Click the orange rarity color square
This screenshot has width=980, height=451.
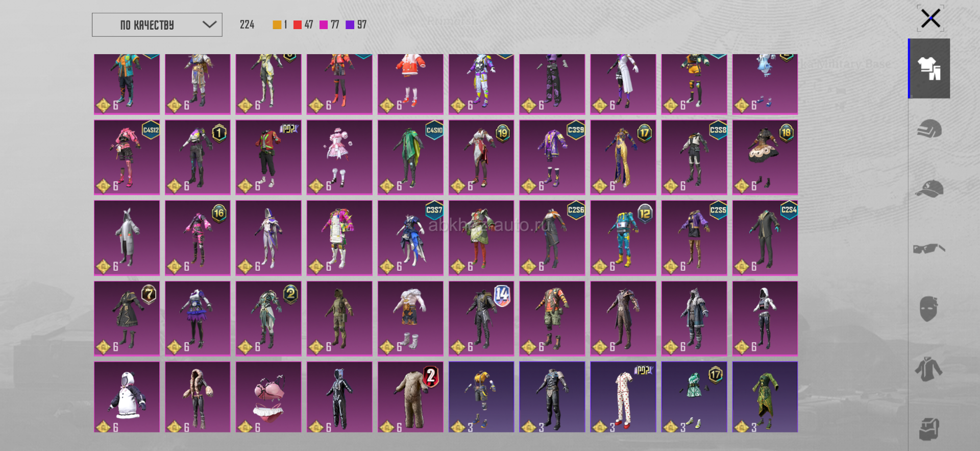click(277, 25)
